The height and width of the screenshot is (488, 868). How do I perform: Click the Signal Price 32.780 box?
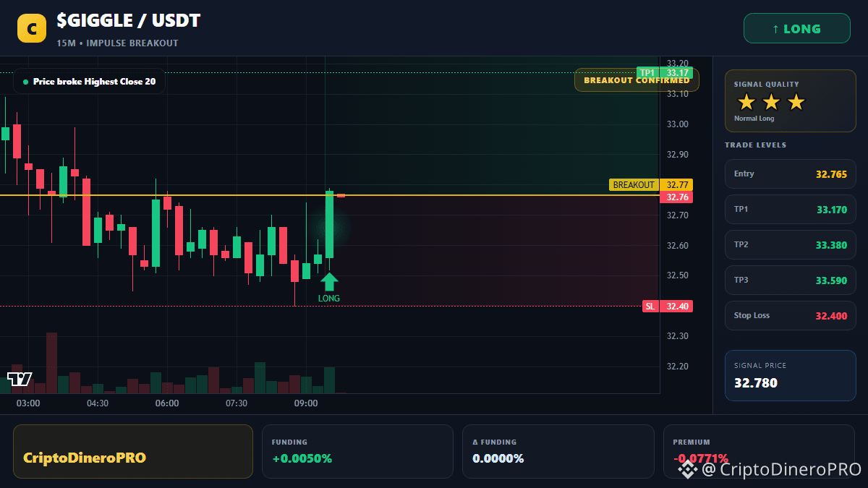(790, 375)
